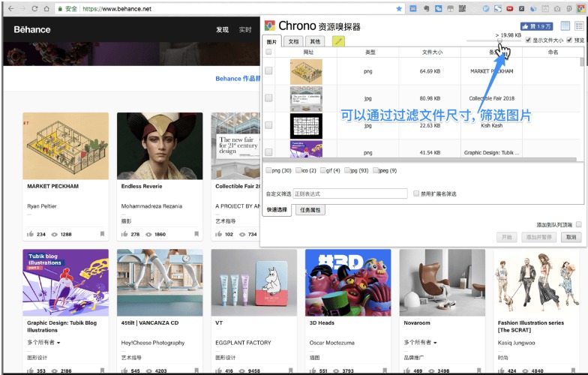
Task: Open the 实时 nav item on Behance
Action: [245, 30]
